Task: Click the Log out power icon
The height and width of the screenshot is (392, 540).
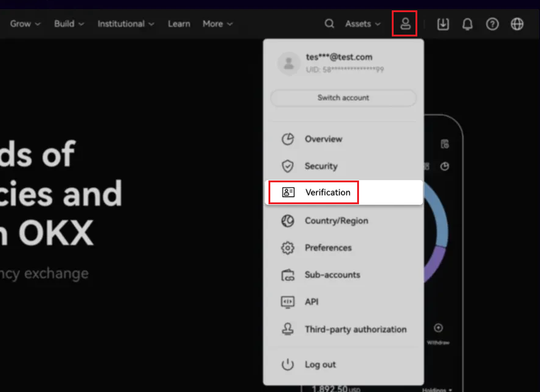Action: point(287,365)
